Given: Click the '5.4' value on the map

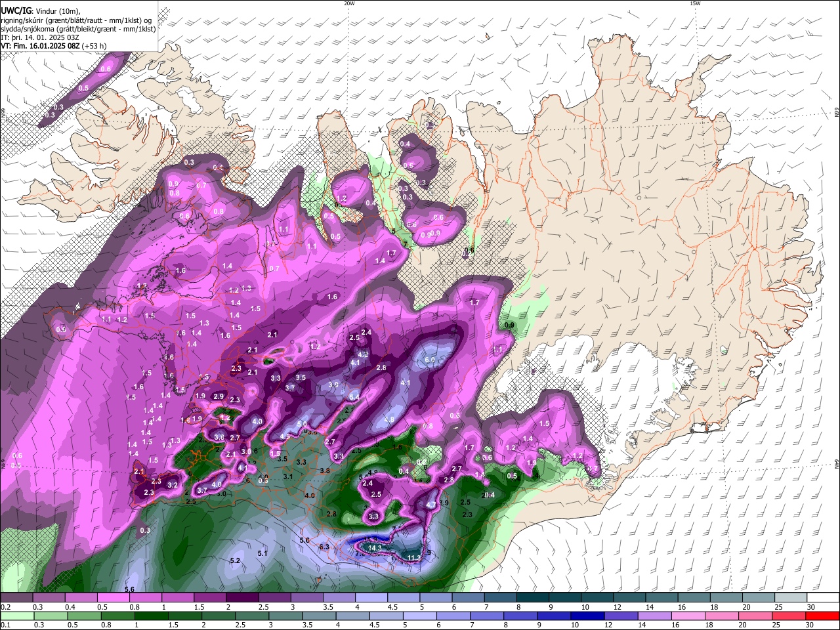Looking at the screenshot, I should pyautogui.click(x=354, y=397).
